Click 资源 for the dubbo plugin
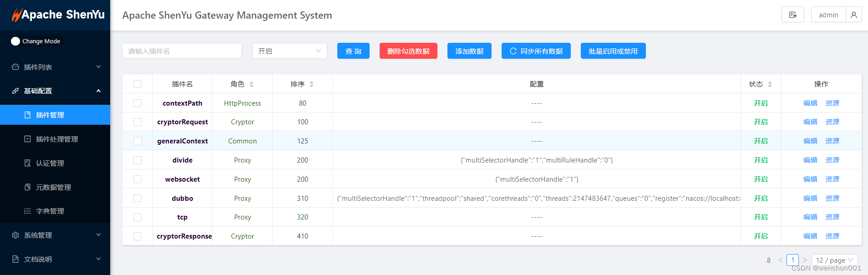 pyautogui.click(x=832, y=199)
